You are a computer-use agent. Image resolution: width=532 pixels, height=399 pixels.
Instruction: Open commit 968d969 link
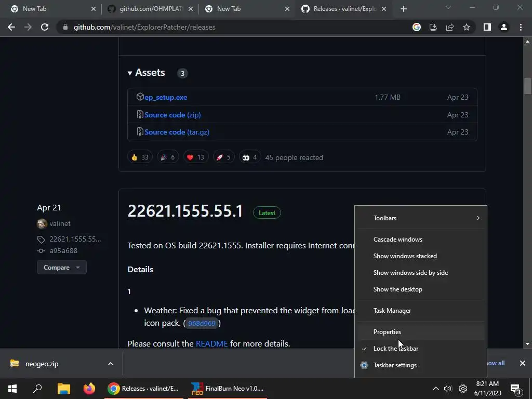point(202,323)
